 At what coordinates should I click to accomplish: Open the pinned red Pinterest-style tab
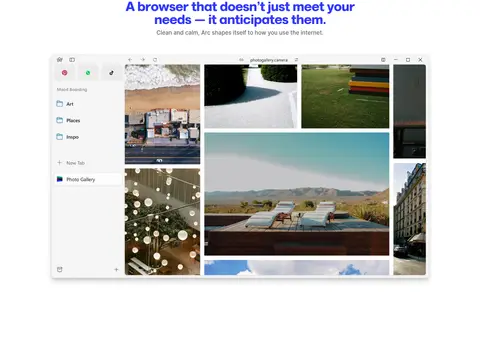tap(65, 73)
